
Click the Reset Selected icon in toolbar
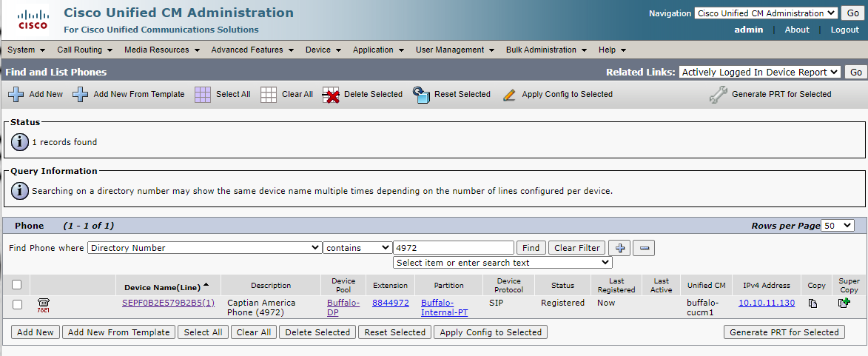[x=421, y=95]
